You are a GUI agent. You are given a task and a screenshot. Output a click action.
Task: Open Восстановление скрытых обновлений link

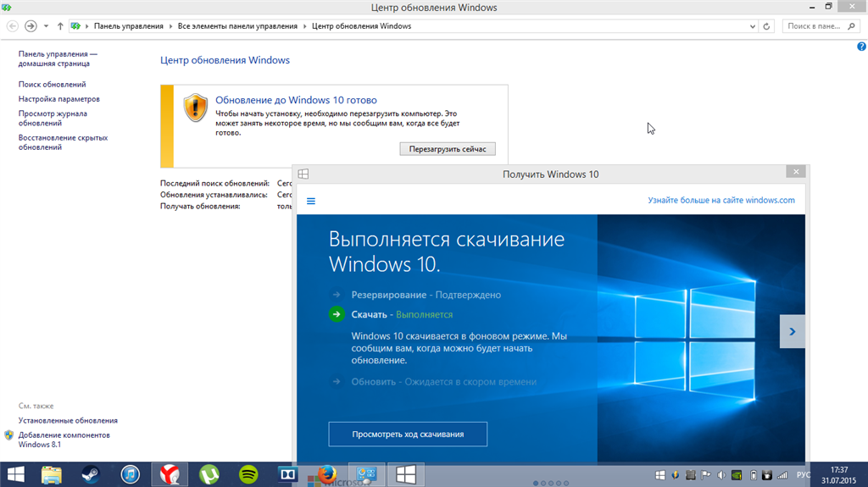pyautogui.click(x=63, y=142)
